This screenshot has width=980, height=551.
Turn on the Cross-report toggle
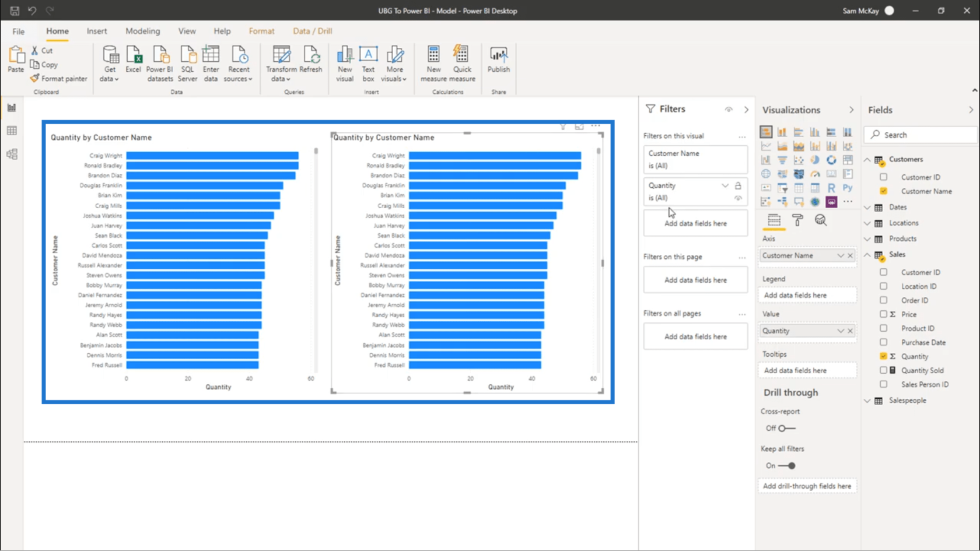click(786, 428)
